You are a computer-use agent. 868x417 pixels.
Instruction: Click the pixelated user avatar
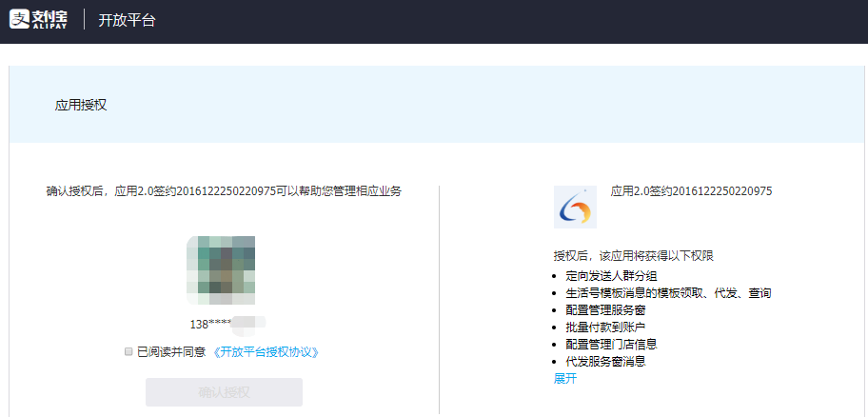coord(221,269)
